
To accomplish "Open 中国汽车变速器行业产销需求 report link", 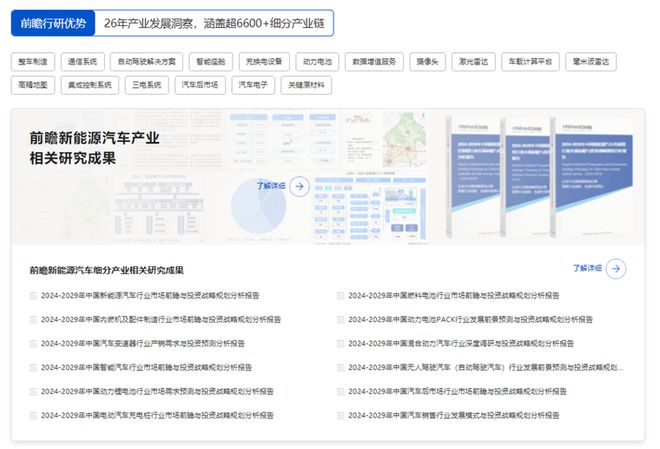I will click(143, 344).
